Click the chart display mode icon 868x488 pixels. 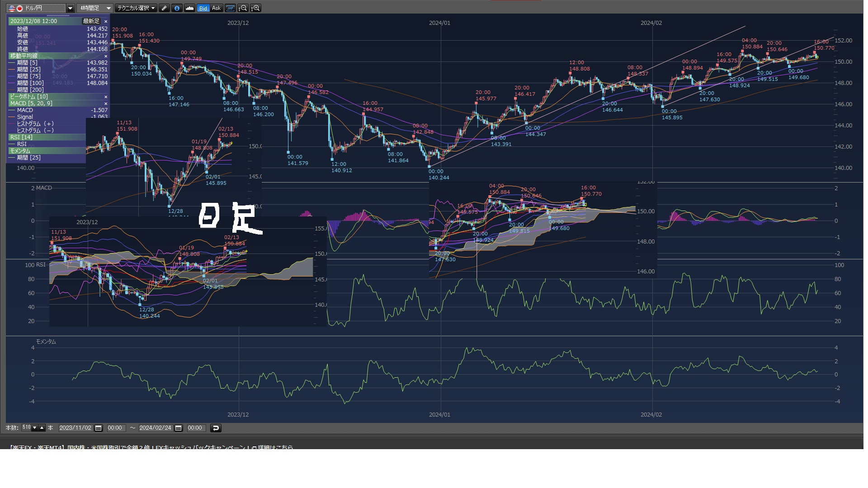pos(230,8)
